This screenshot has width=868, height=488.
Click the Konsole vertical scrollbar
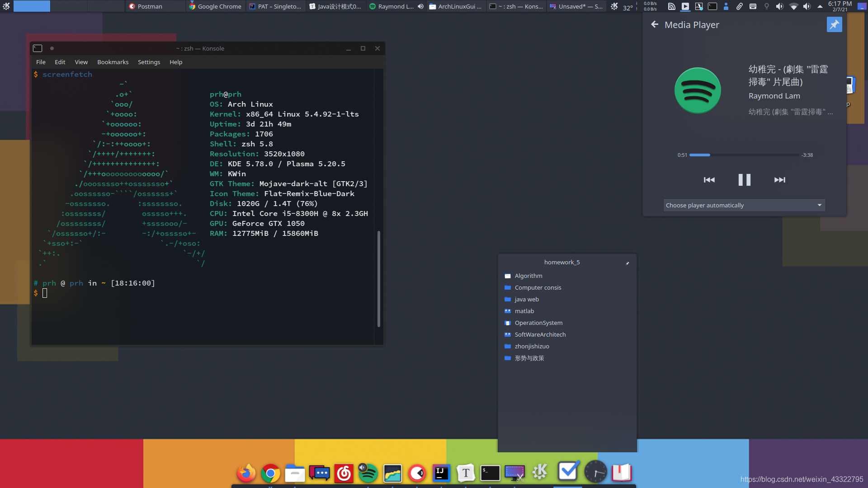click(379, 279)
